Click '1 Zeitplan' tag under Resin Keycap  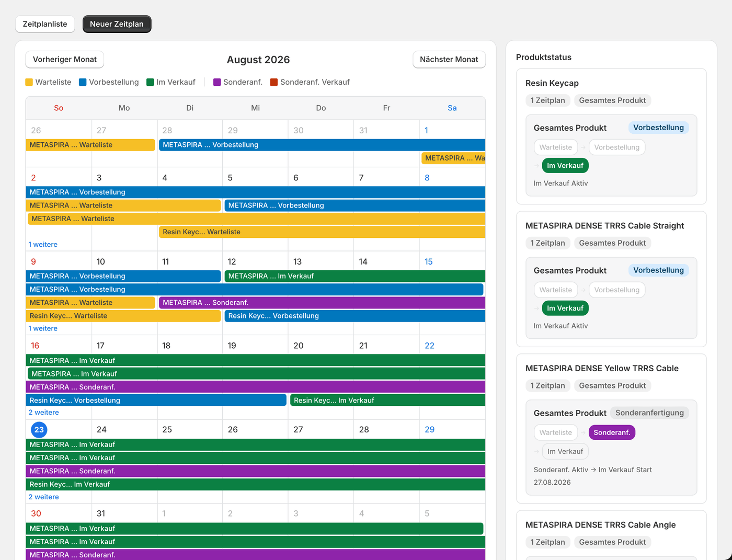[547, 100]
